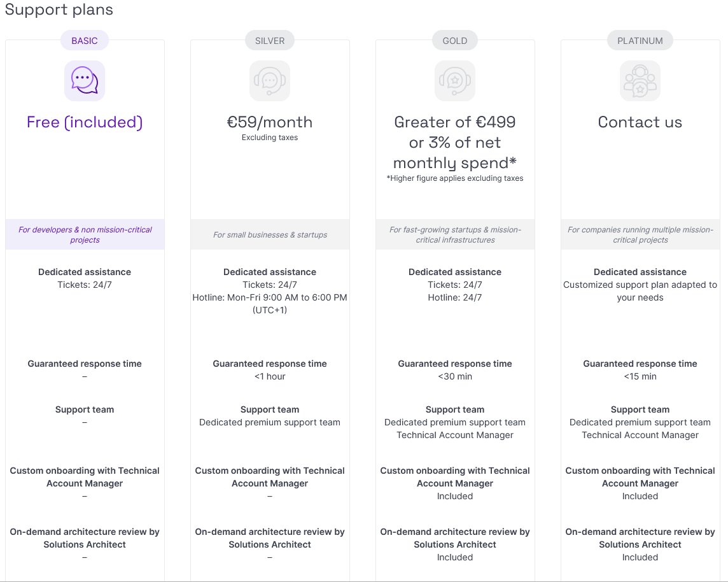Click the Platinum <15 min response time
Screen dimensions: 728x582
[x=640, y=376]
